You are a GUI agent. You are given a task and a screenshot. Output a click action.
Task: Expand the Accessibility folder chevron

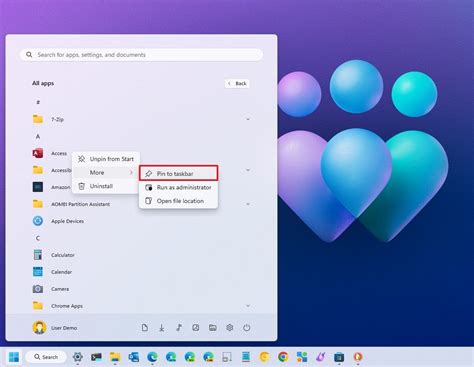coord(248,170)
